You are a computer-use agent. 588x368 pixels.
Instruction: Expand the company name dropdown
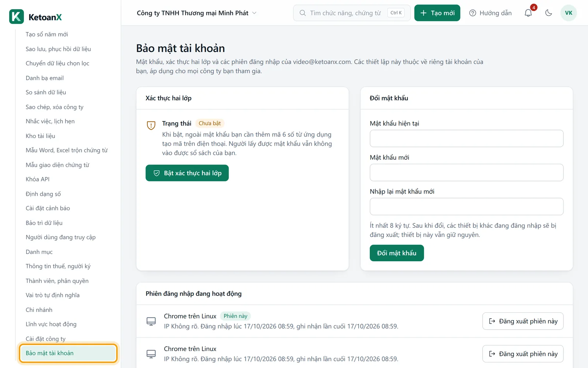pyautogui.click(x=197, y=13)
